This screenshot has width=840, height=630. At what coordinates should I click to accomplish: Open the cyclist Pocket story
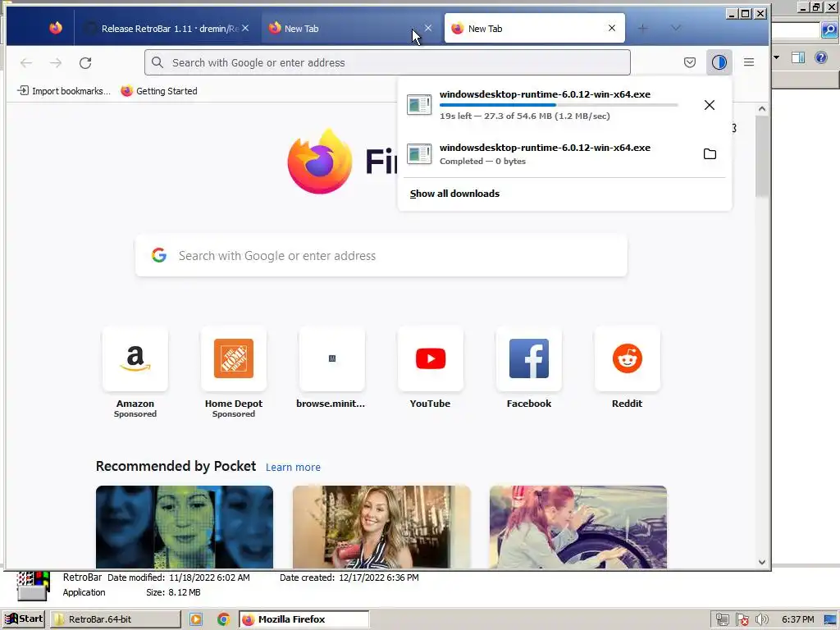(x=578, y=527)
